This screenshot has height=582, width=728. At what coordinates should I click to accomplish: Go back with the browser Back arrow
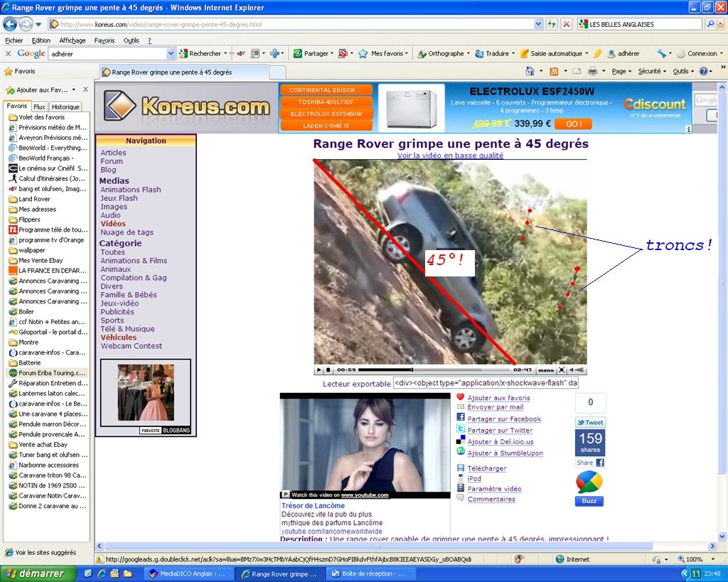pos(10,23)
